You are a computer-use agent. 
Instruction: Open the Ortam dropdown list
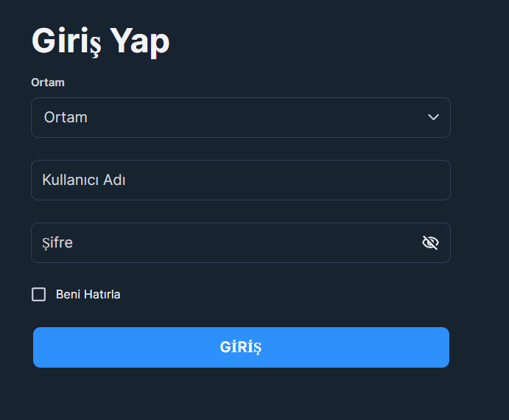point(241,117)
